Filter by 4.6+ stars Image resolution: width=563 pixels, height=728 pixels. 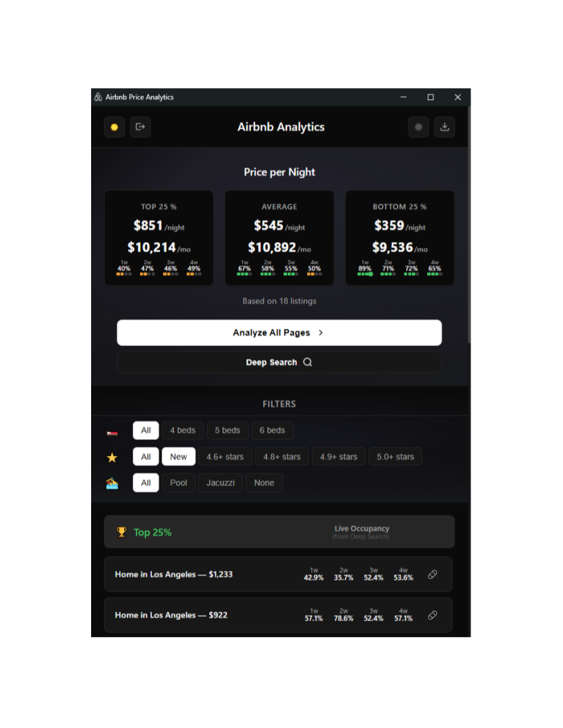pos(225,457)
